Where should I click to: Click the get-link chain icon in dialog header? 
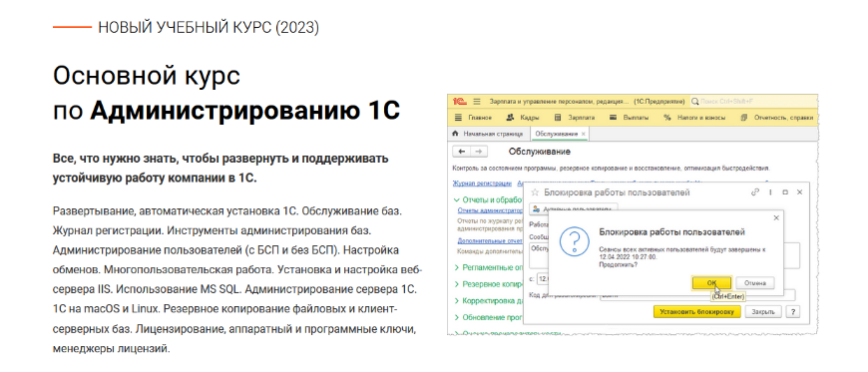(754, 192)
